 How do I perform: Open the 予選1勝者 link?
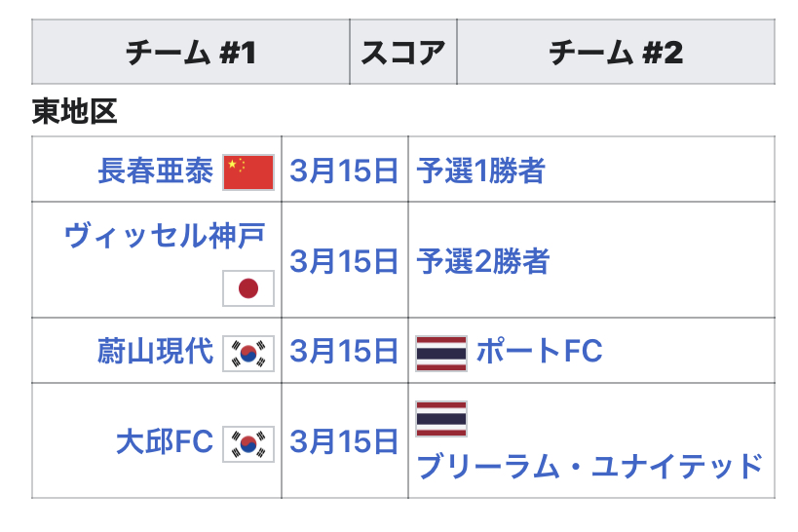[x=480, y=171]
